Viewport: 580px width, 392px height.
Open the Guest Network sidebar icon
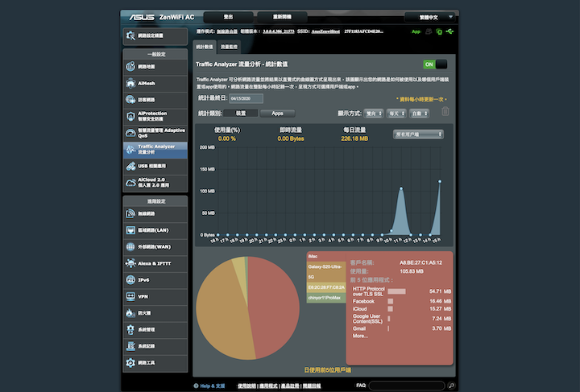(x=130, y=100)
